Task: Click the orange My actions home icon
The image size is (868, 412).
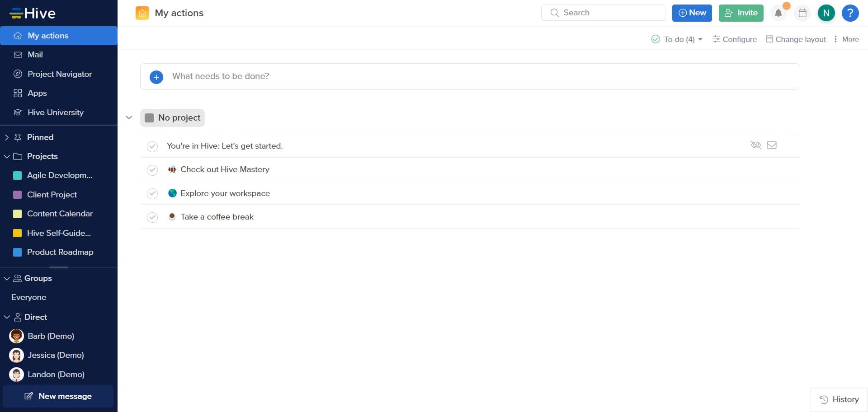Action: [142, 13]
